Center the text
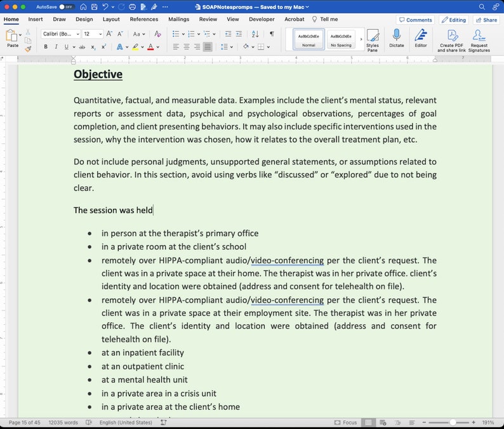504x429 pixels. pos(187,47)
